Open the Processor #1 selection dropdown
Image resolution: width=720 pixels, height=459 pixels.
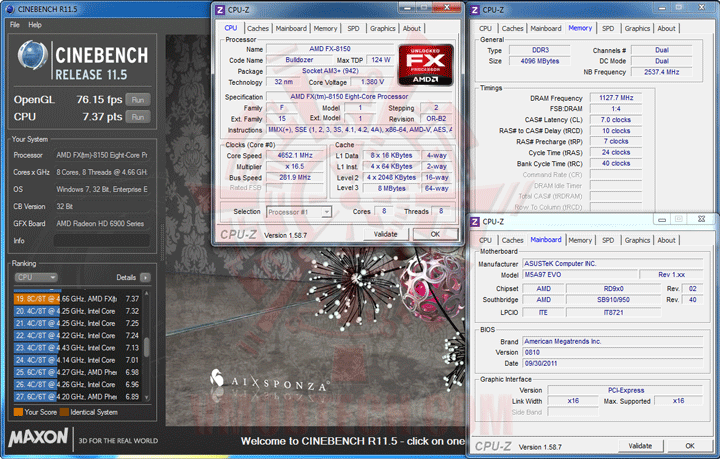click(298, 212)
